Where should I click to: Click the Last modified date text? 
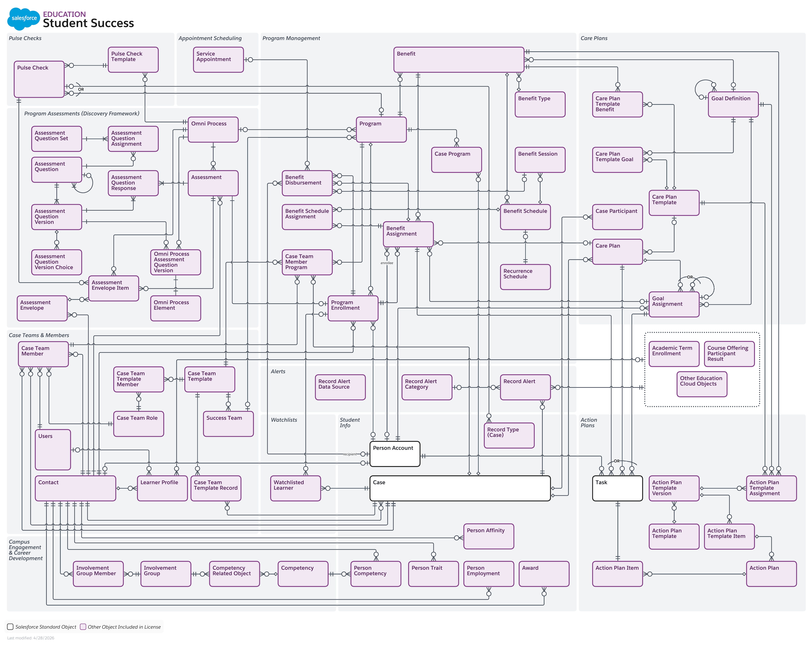pyautogui.click(x=31, y=638)
